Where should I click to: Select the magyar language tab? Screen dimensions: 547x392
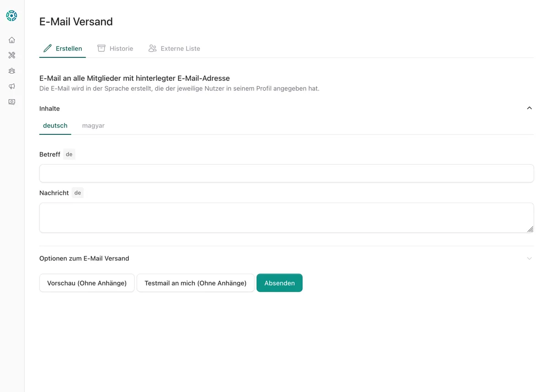point(93,125)
